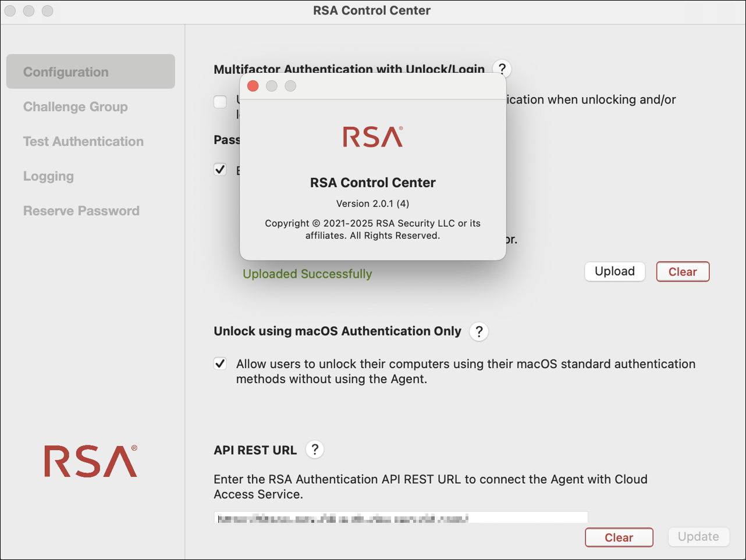Toggle the Multifactor Authentication unlock checkbox
746x560 pixels.
(221, 102)
